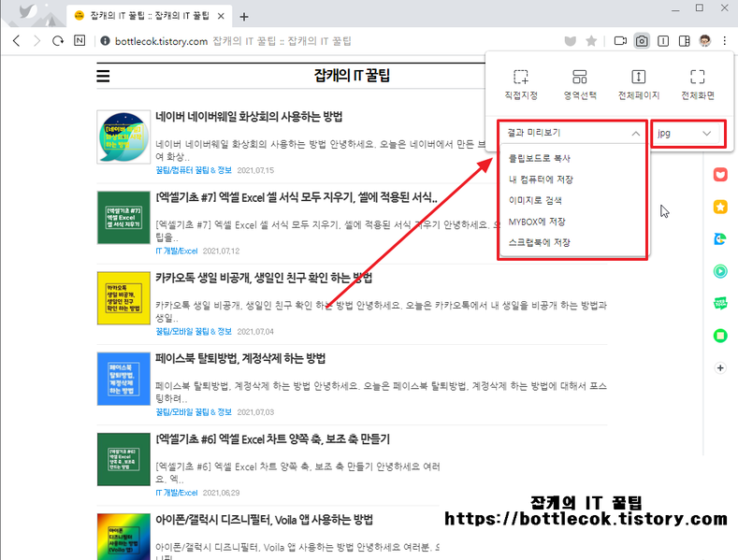Screen dimensions: 738x560
Task: Open 카카오톡 생일 비공개 article title
Action: 264,278
